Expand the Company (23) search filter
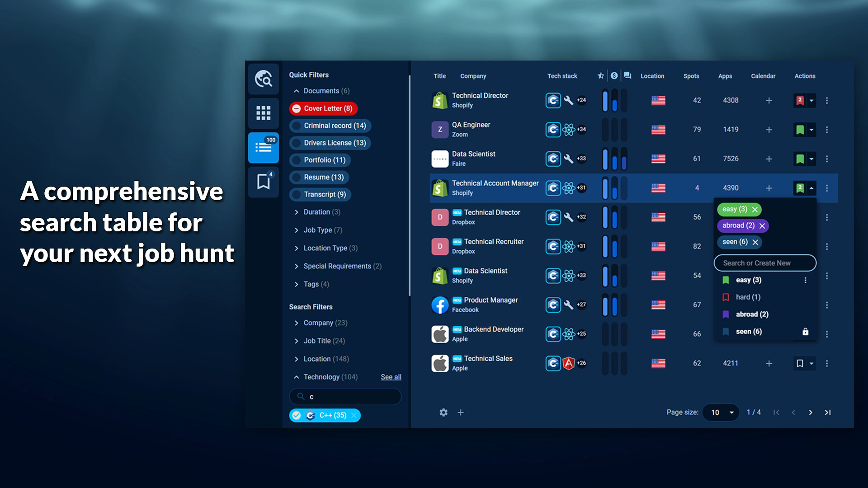This screenshot has width=868, height=488. (321, 323)
